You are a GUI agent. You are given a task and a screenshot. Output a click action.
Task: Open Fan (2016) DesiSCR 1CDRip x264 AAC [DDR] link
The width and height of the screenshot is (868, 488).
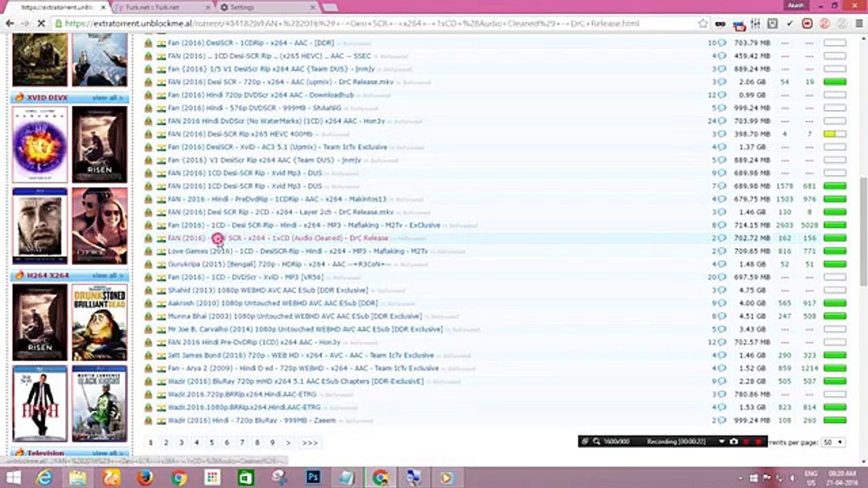[x=251, y=43]
